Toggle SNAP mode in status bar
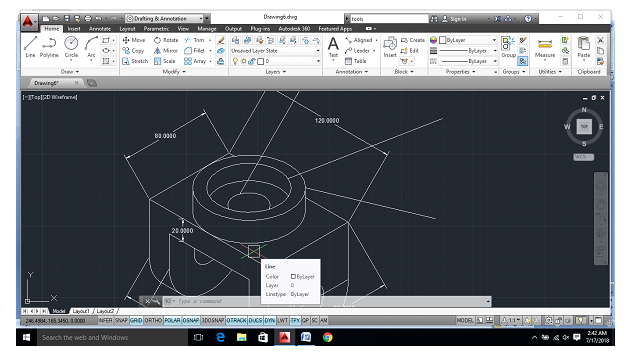The height and width of the screenshot is (362, 633). click(121, 320)
